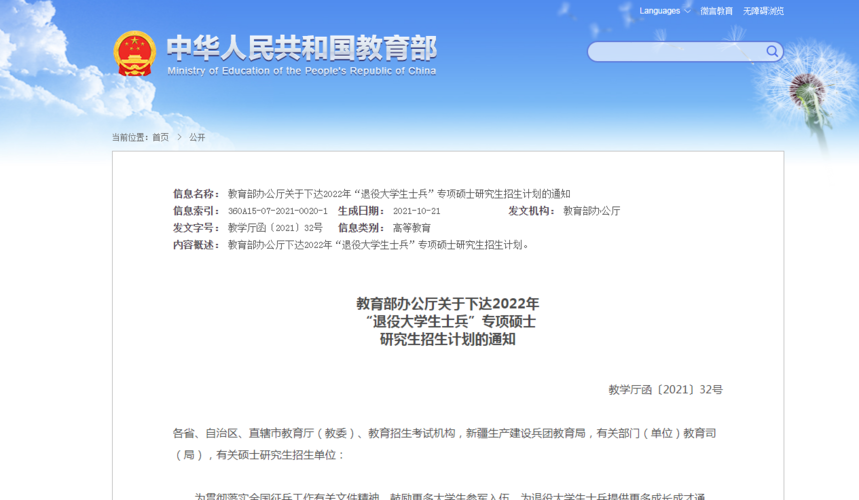
Task: Click the paragraph starting 各省、自治区
Action: (444, 444)
